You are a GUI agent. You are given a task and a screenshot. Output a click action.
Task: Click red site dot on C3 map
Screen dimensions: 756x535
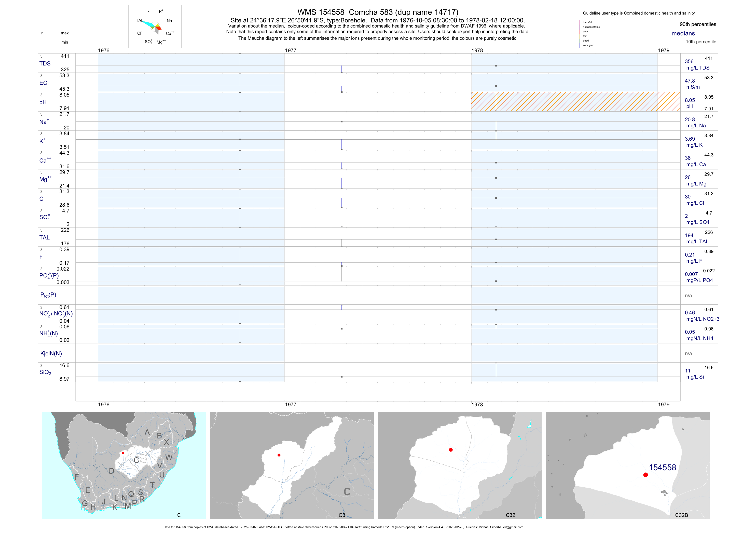(x=279, y=455)
